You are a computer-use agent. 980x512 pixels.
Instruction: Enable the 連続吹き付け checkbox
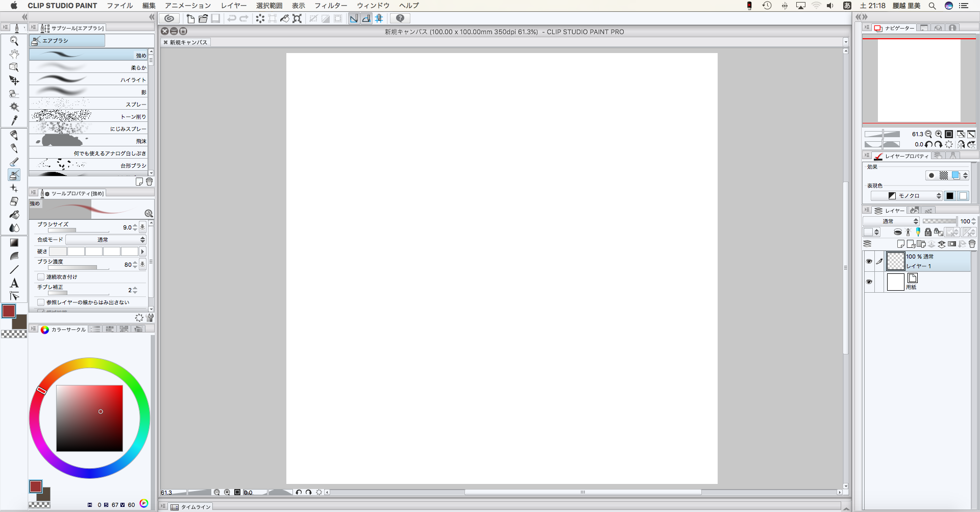(41, 277)
